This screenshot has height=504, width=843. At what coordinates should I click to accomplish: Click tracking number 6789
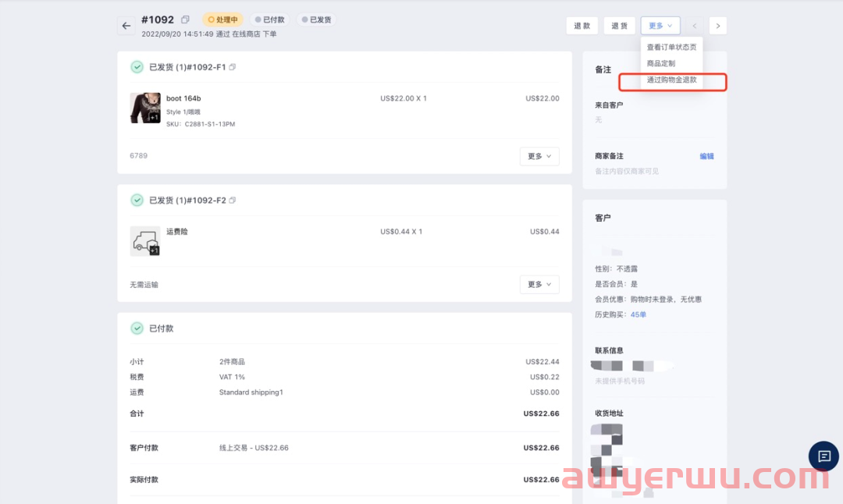pos(139,156)
